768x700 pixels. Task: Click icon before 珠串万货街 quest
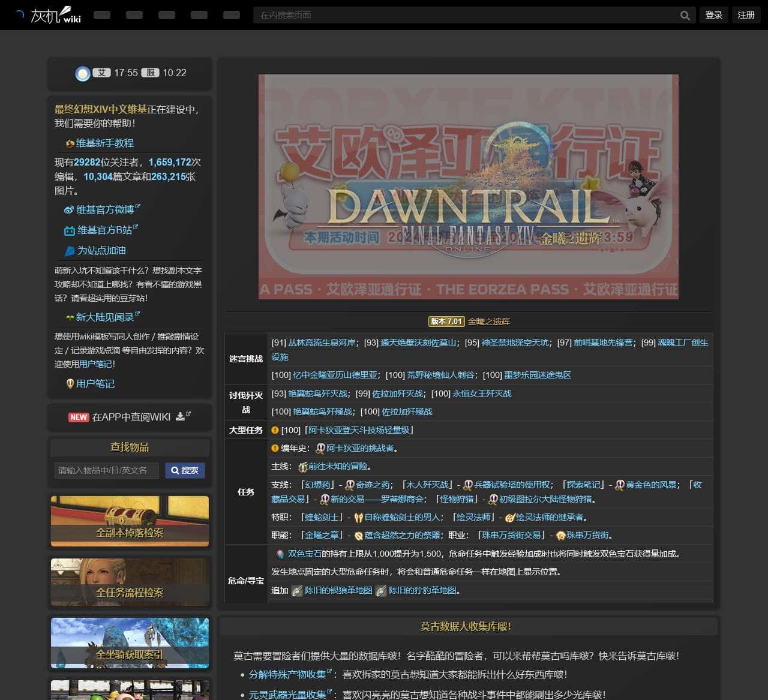coord(560,536)
